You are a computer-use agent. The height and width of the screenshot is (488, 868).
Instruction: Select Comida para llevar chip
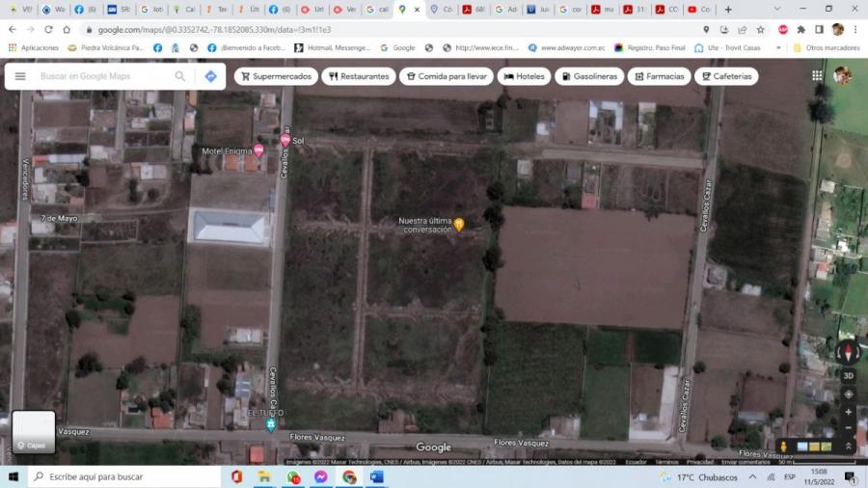tap(447, 76)
